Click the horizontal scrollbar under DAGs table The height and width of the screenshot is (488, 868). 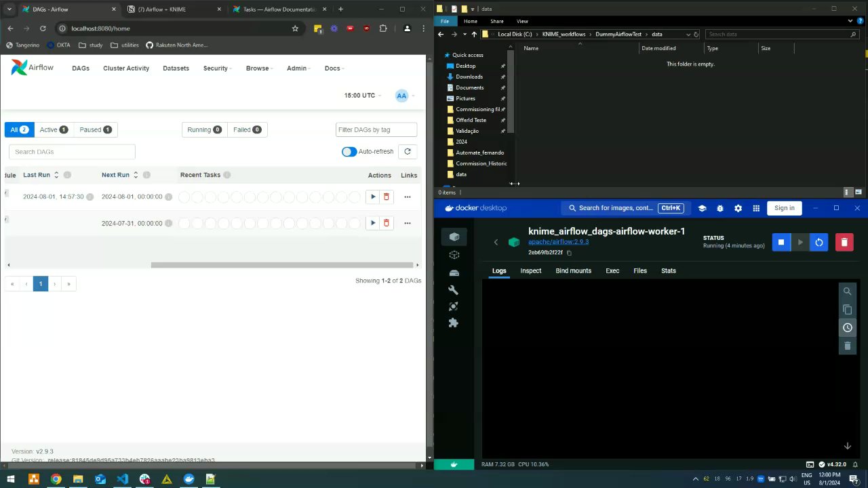pos(281,265)
